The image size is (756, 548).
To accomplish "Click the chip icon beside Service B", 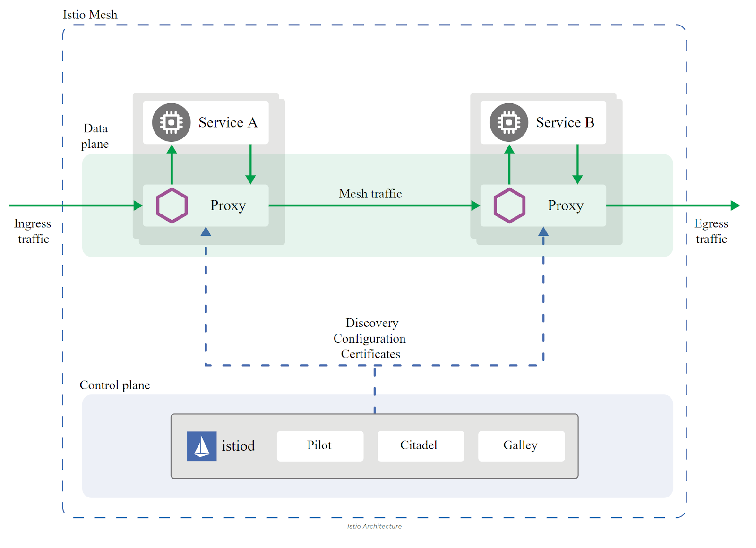I will 509,122.
